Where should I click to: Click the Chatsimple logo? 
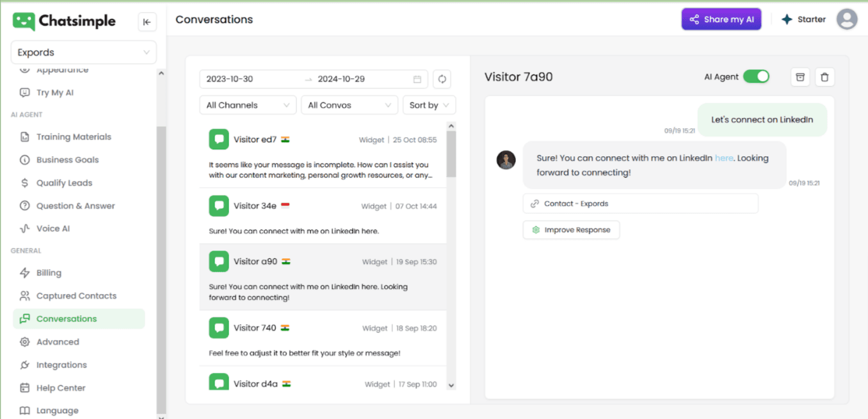[64, 21]
